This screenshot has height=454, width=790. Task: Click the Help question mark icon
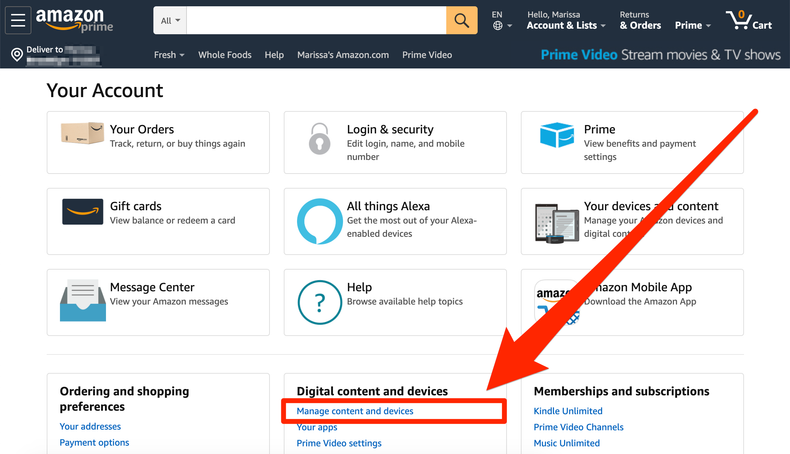319,302
